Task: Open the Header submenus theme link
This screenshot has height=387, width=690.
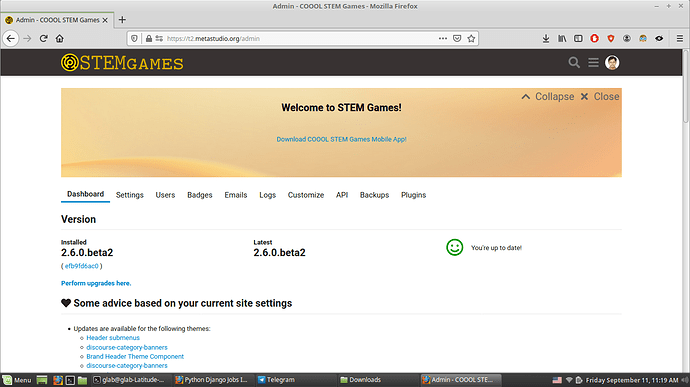Action: tap(113, 338)
